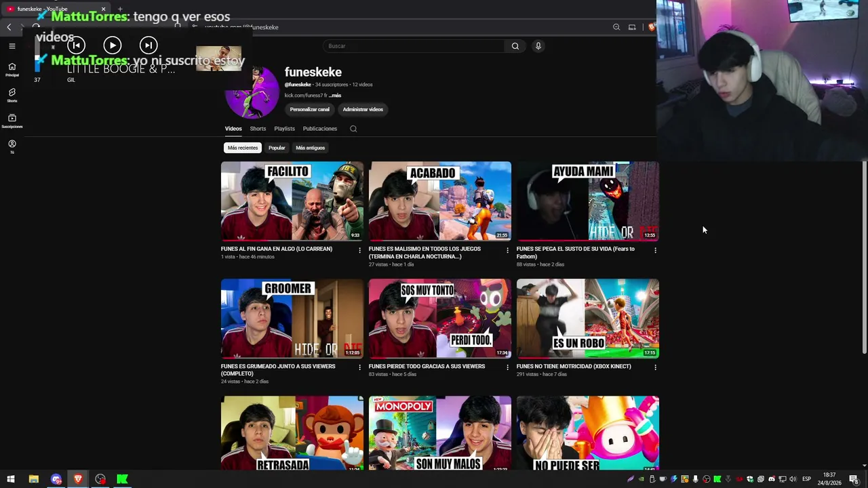Open options menu for FUNES NO TIENE MOTRICIDAD

click(655, 367)
